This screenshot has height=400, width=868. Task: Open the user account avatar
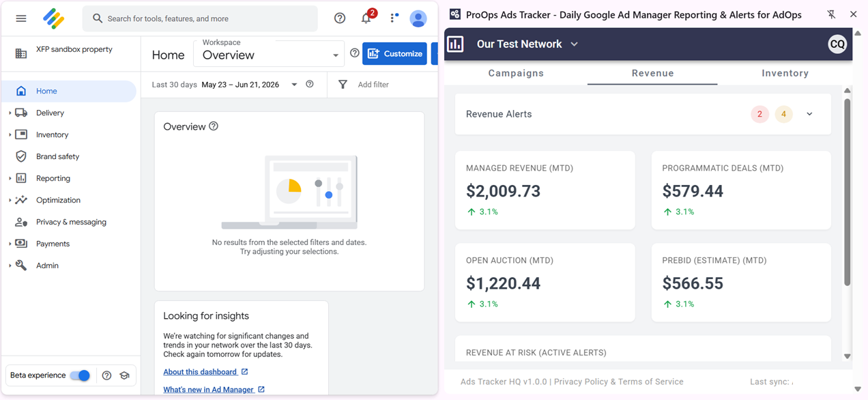[418, 18]
